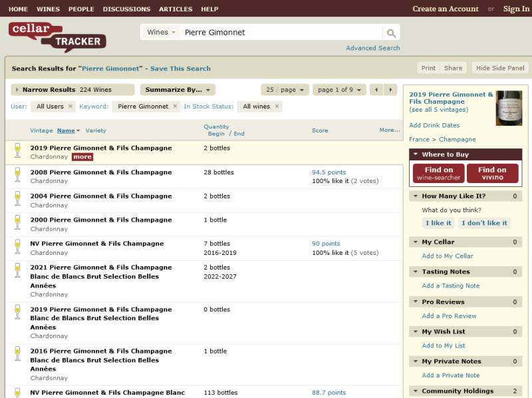This screenshot has height=398, width=532.
Task: Click wine glass icon for NV Champagne 7 bottles
Action: point(17,246)
